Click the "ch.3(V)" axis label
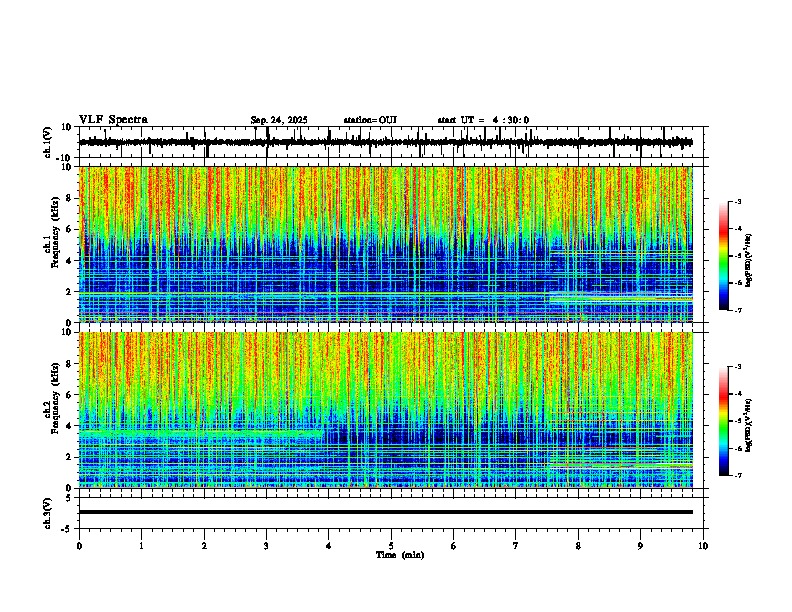Viewport: 792px width, 612px height. tap(48, 513)
